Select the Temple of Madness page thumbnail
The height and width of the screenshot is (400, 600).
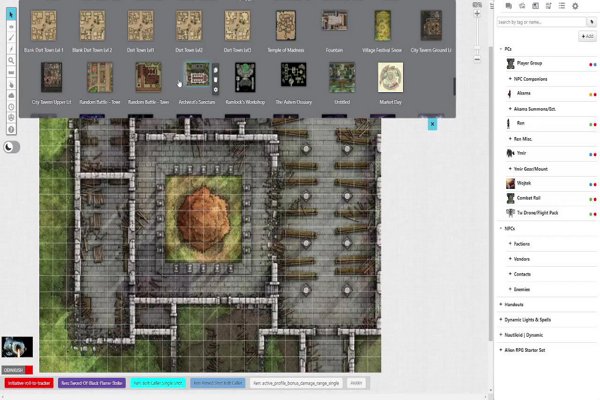click(x=286, y=26)
